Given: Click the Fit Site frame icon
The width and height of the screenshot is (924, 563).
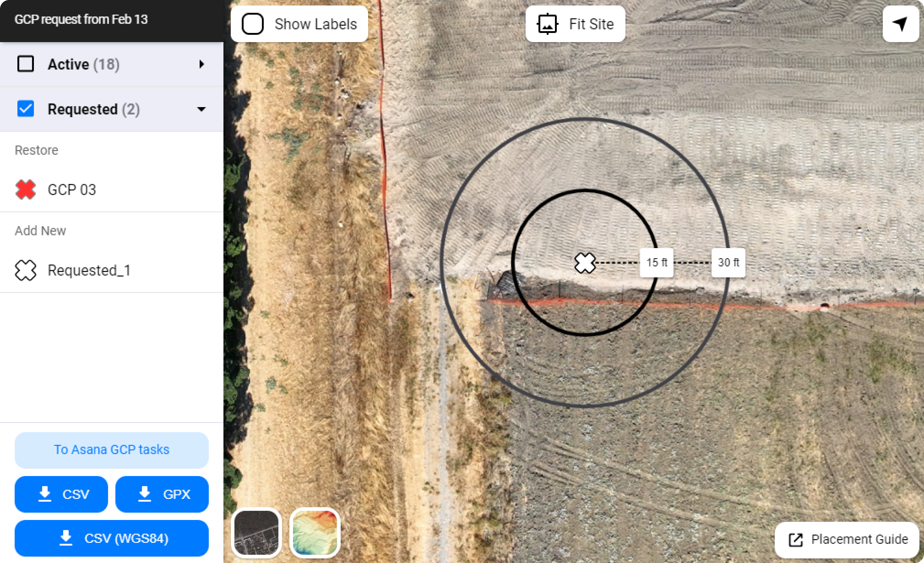Looking at the screenshot, I should (547, 24).
